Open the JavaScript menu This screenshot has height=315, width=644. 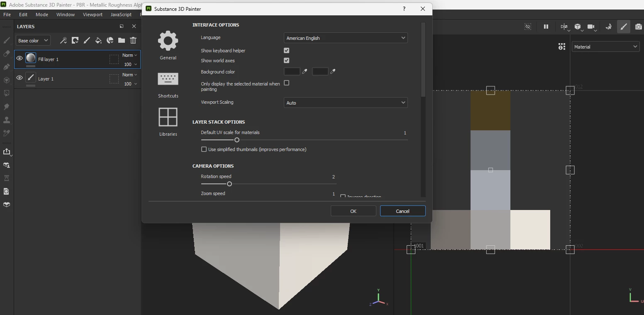[121, 15]
